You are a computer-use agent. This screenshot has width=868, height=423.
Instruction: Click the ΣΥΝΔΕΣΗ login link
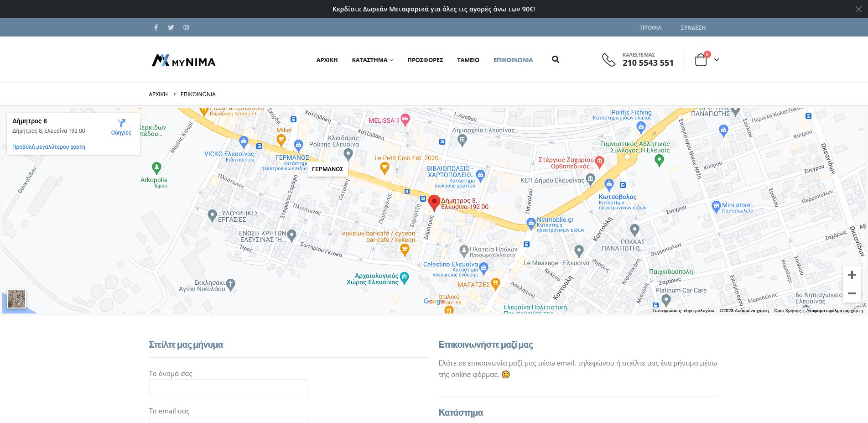(x=693, y=27)
